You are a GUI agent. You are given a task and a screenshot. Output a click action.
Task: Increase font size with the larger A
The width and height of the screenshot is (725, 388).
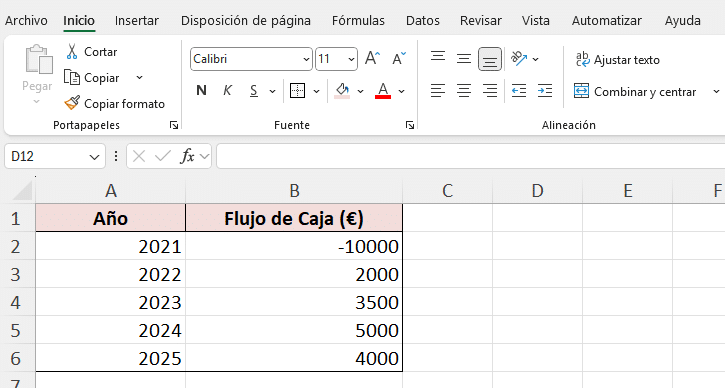click(x=372, y=59)
